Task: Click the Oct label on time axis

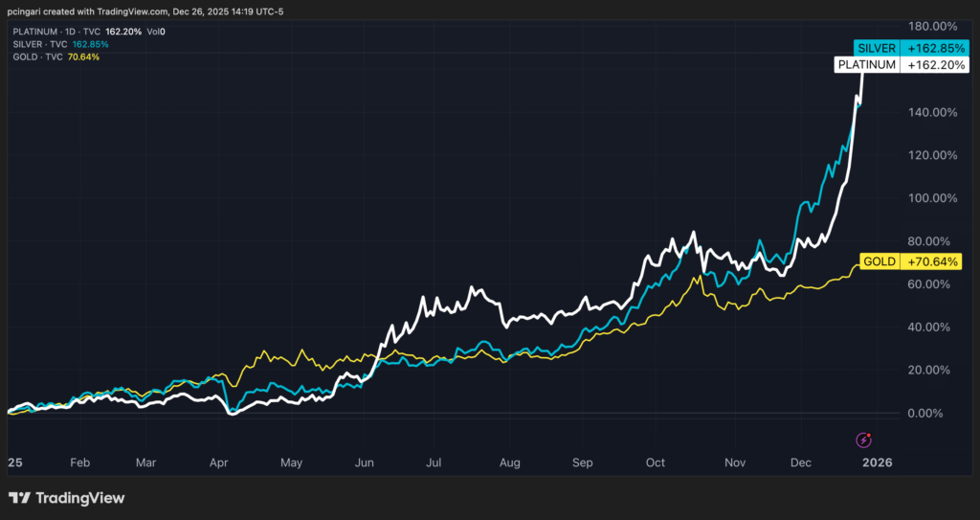Action: pyautogui.click(x=656, y=462)
